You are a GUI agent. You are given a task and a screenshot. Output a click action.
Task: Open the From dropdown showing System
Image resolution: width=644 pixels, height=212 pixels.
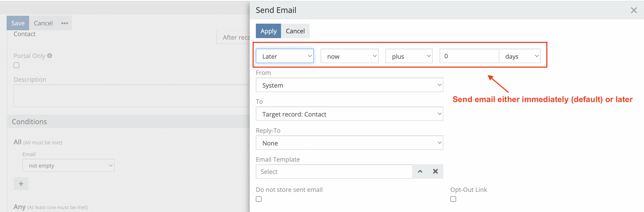350,85
